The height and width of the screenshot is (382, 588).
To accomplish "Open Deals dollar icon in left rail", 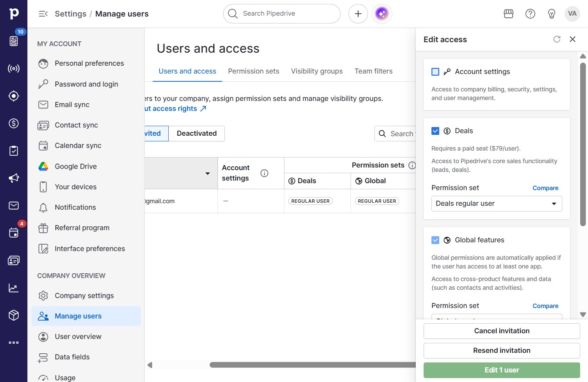I will point(13,124).
